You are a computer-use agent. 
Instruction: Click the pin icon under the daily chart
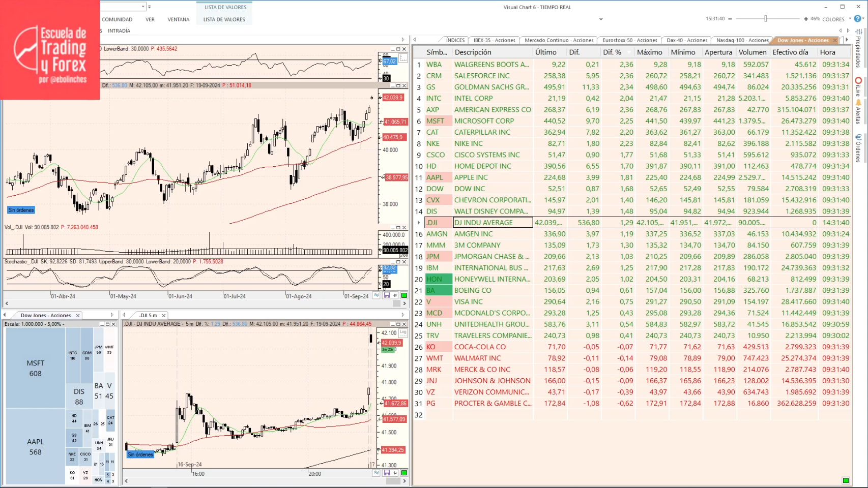[x=395, y=295]
